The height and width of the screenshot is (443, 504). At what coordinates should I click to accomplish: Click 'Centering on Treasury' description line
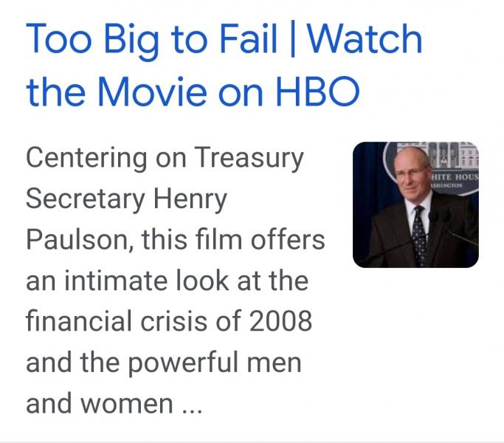pyautogui.click(x=165, y=158)
